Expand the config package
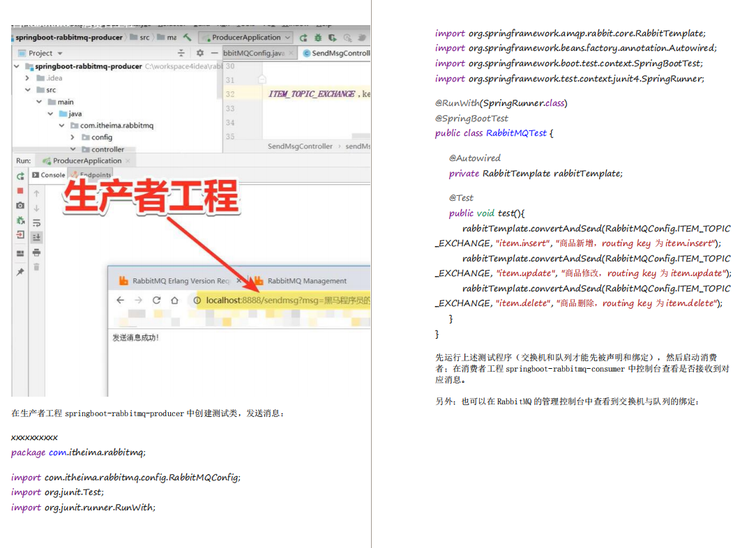The width and height of the screenshot is (756, 548). [73, 137]
